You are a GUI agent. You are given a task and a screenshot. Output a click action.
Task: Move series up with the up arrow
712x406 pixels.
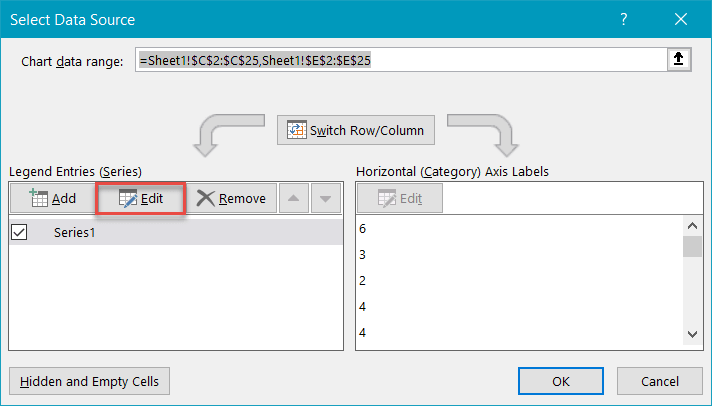[294, 198]
